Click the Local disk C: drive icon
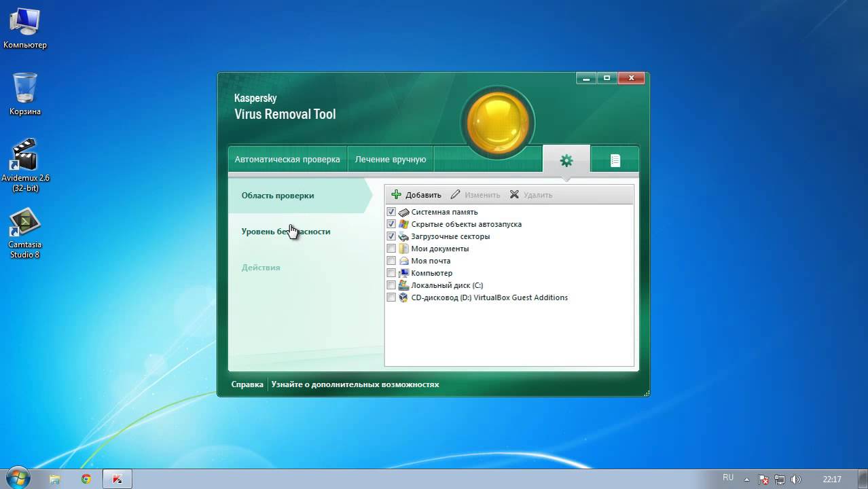 coord(403,285)
